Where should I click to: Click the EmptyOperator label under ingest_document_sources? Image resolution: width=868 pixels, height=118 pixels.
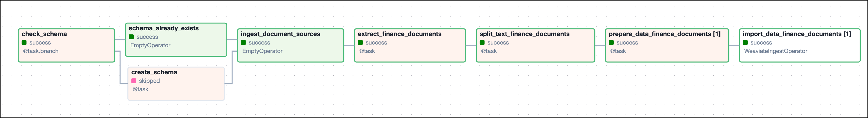262,51
